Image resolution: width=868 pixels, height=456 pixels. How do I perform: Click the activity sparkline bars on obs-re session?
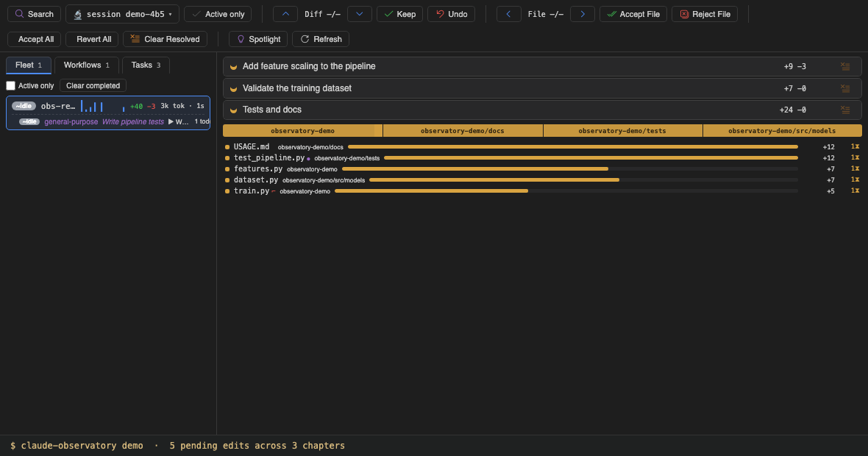(103, 106)
